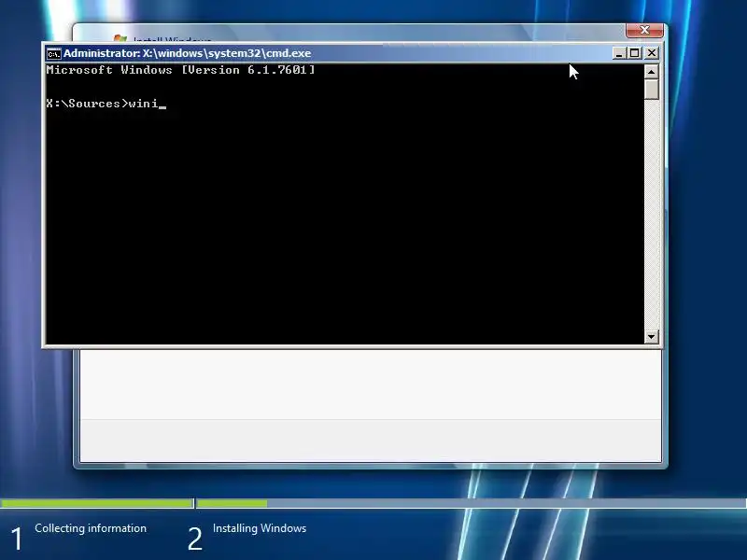This screenshot has width=747, height=560.
Task: Click the X:\Sources>wini command line
Action: pyautogui.click(x=106, y=104)
